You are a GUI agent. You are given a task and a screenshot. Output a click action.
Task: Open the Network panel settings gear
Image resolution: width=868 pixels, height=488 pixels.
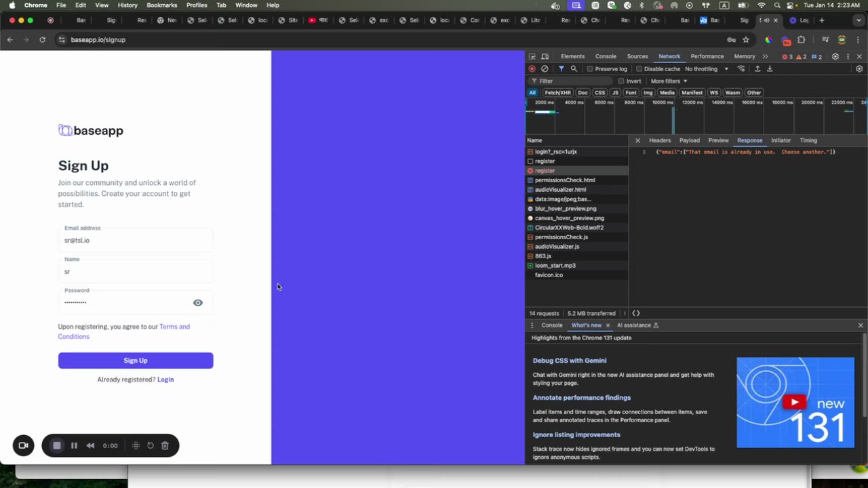[x=859, y=68]
